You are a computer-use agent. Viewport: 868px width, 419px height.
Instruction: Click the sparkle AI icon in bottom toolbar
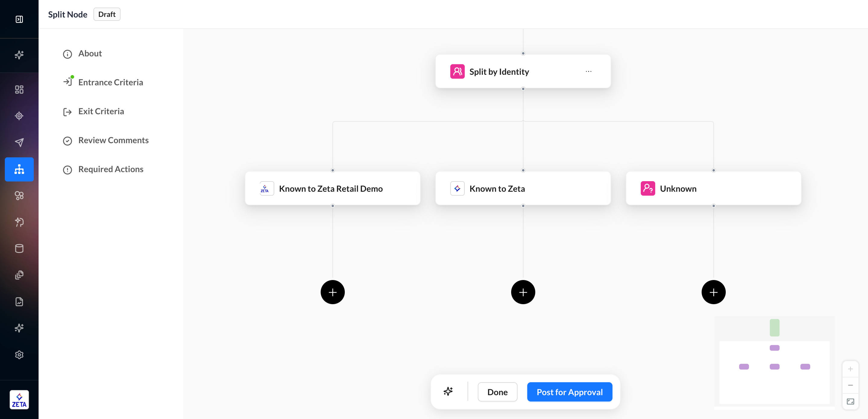point(448,391)
